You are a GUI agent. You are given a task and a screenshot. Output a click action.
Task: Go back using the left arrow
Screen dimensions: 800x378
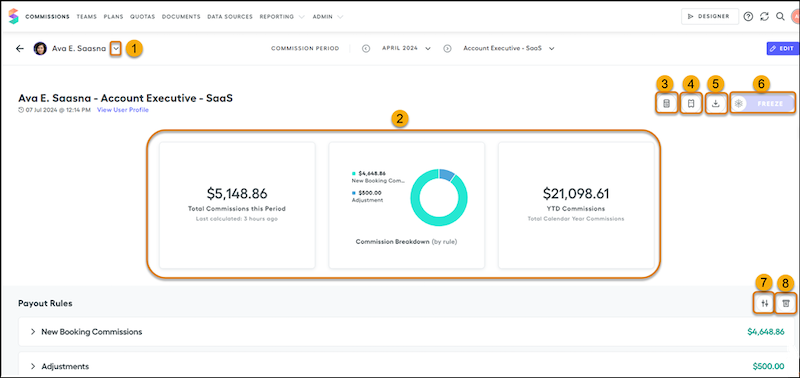tap(20, 48)
